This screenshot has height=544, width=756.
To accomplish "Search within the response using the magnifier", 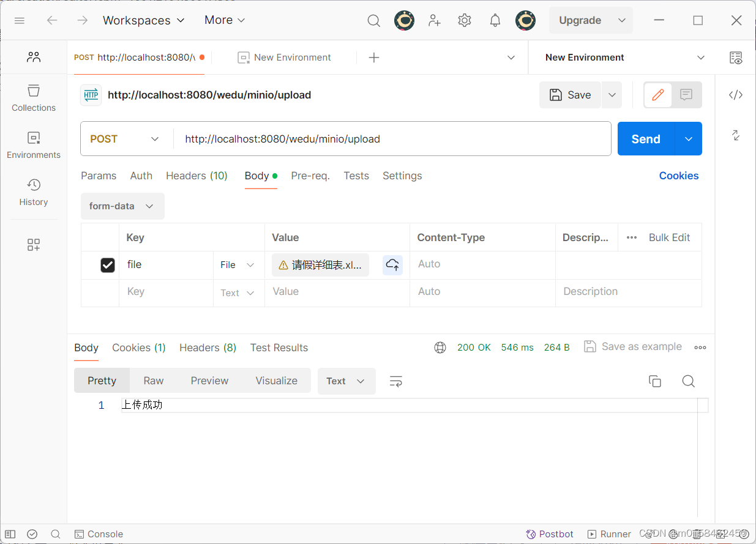I will (688, 381).
